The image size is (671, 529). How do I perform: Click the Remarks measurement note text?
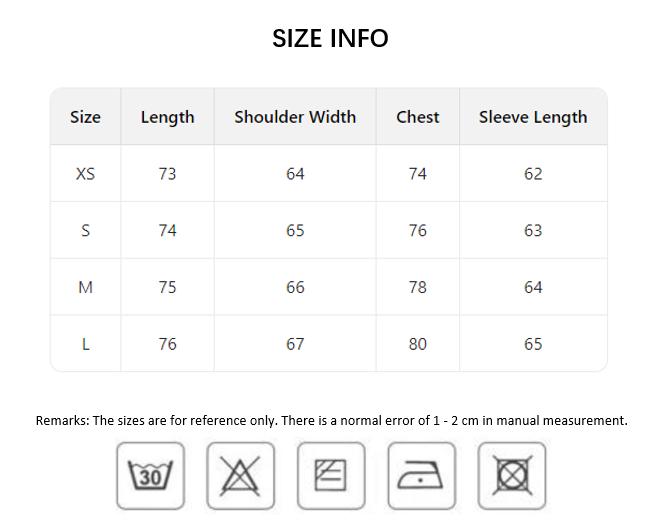332,420
